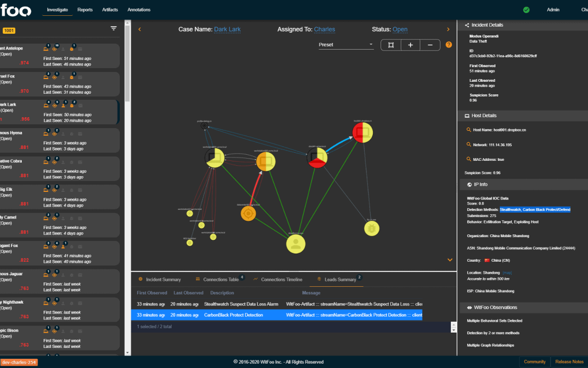Open the Admin user menu
Viewport: 588px width, 368px height.
click(553, 10)
